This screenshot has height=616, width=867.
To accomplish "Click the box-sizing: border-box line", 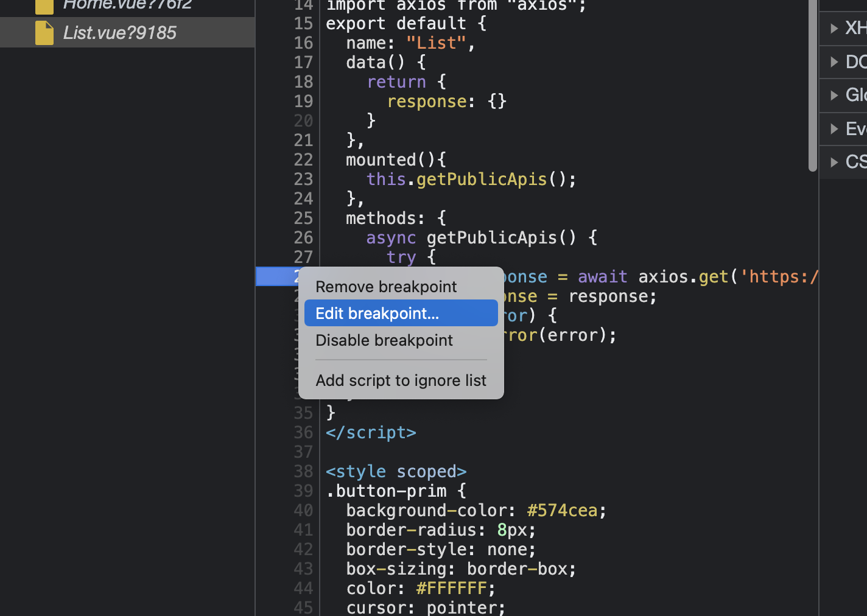I will pos(461,569).
